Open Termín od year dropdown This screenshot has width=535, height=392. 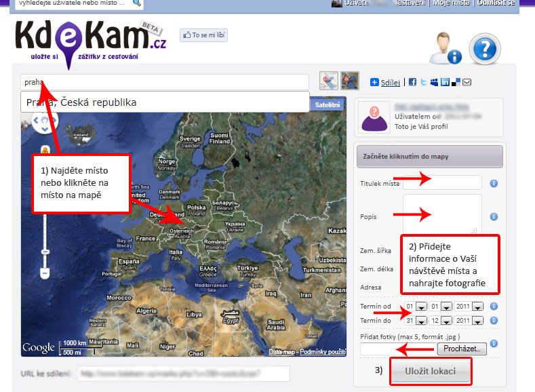[x=477, y=307]
